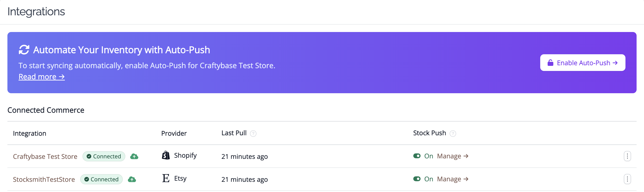Image resolution: width=644 pixels, height=192 pixels.
Task: Click Connected badge on Craftybase Test Store
Action: 104,156
